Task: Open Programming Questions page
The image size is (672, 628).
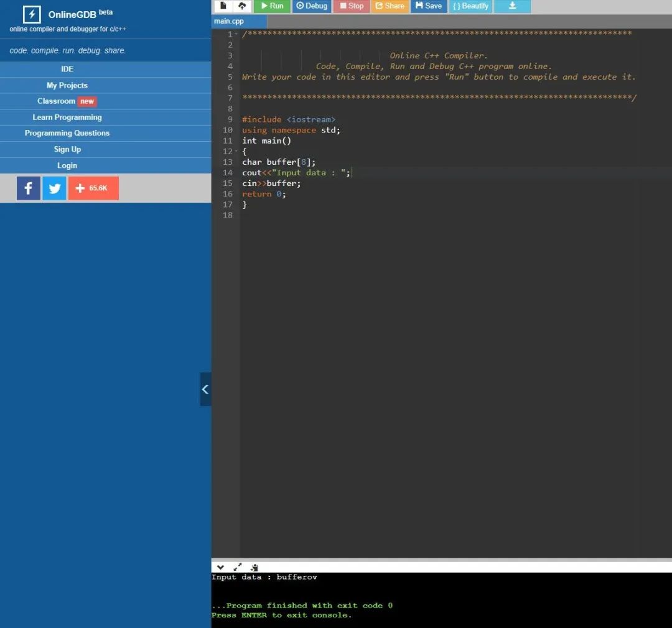Action: 67,133
